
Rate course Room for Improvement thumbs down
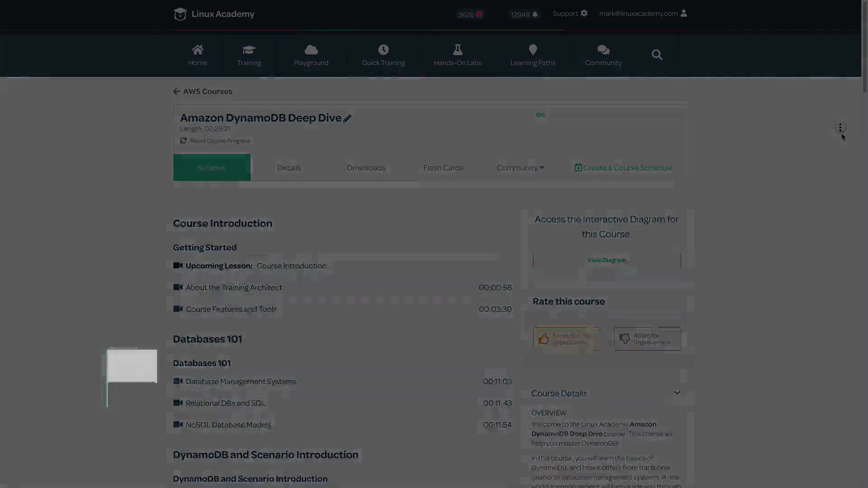647,338
